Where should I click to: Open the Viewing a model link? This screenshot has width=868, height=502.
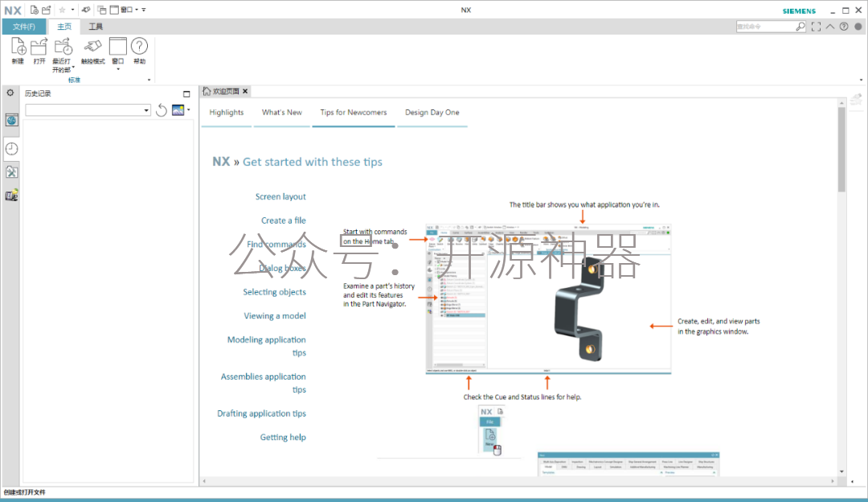coord(275,316)
